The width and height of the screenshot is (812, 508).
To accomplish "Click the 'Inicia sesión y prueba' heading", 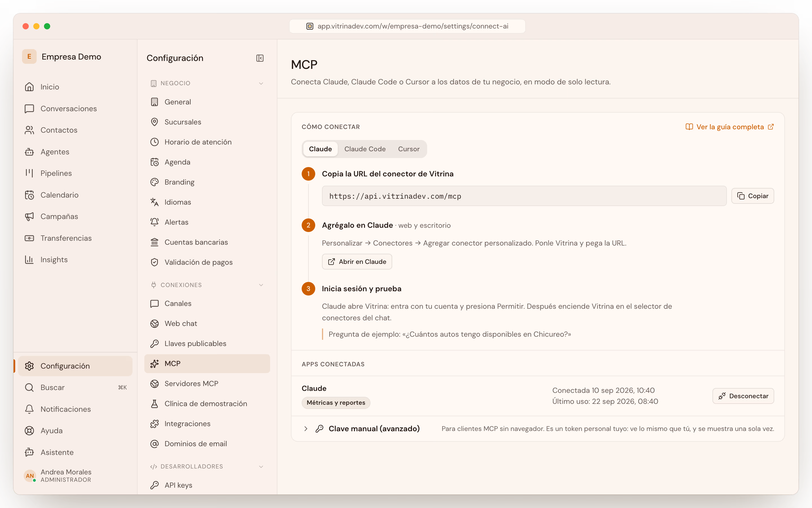I will point(361,289).
